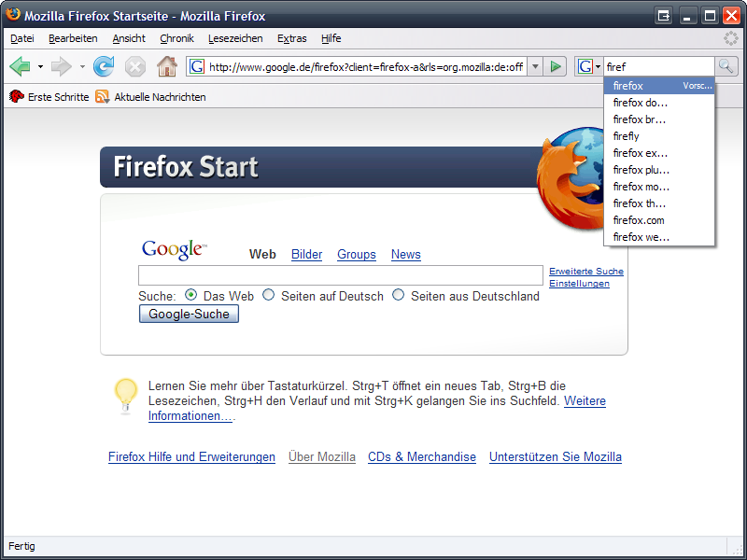Choose the 'firefox do…' suggestion
This screenshot has height=560, width=747.
(659, 103)
